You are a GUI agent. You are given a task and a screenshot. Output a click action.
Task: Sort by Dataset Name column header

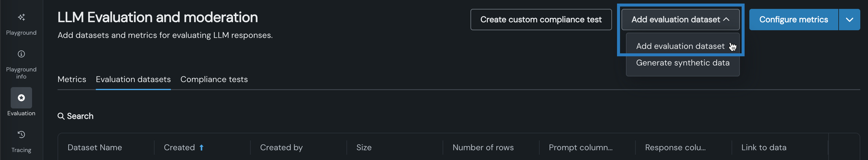(95, 148)
